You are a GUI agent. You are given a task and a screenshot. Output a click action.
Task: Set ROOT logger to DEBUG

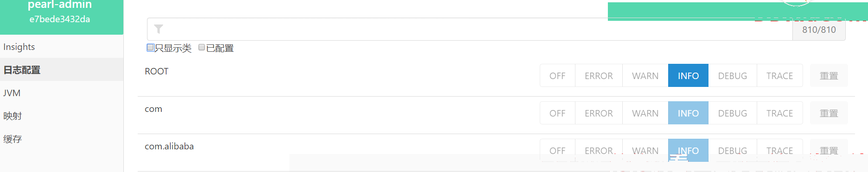[733, 75]
